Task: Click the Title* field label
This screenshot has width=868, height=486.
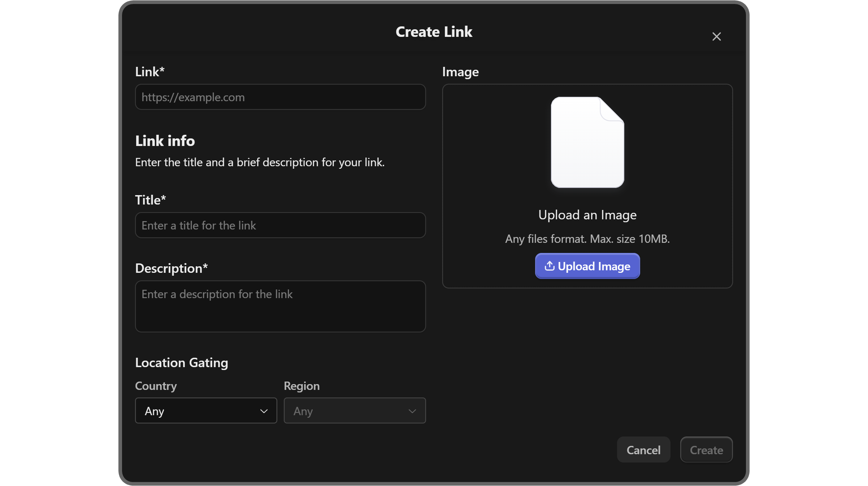Action: [x=150, y=200]
